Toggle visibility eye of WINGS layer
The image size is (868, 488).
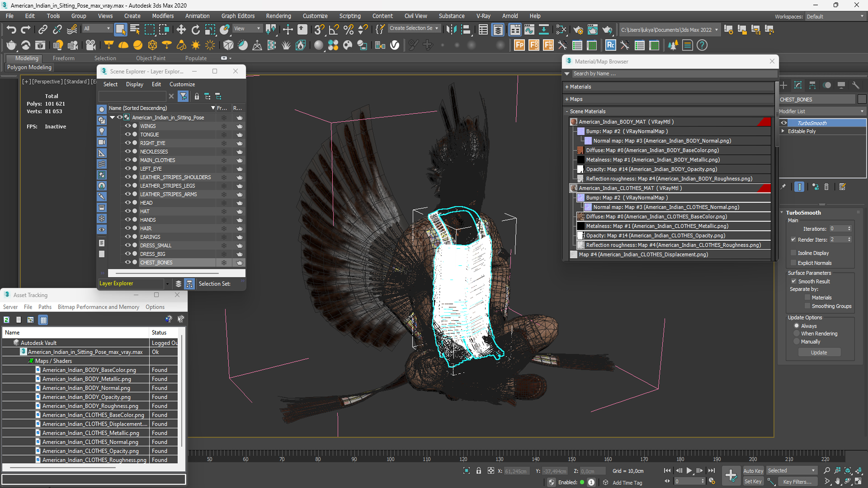[128, 126]
